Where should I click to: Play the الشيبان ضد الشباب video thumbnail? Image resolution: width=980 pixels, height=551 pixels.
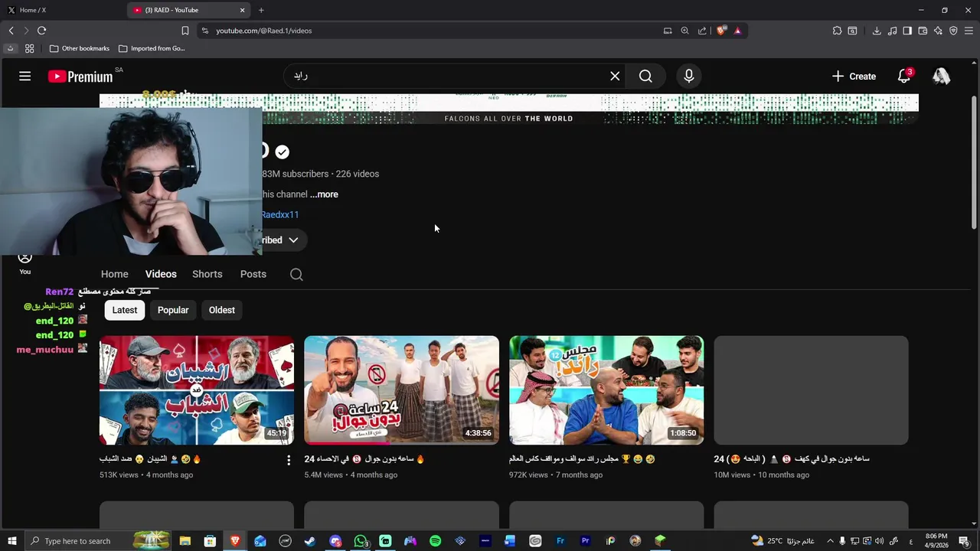[x=197, y=390]
